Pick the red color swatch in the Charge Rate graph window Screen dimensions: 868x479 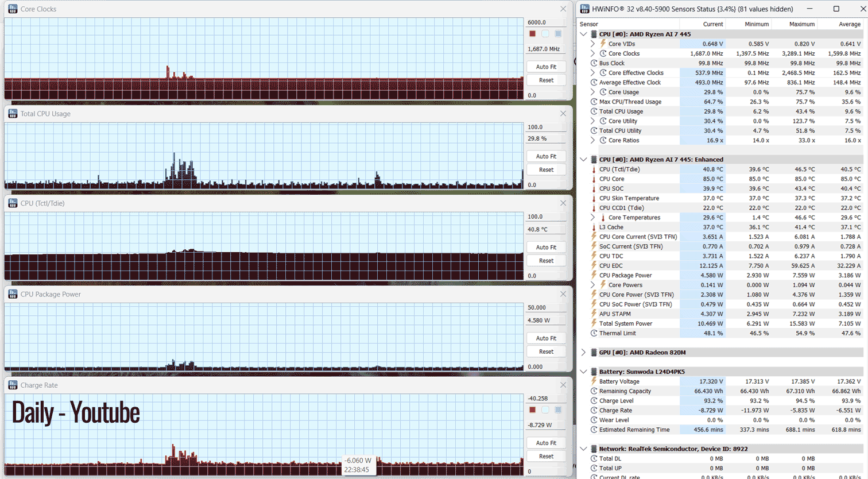[x=533, y=410]
